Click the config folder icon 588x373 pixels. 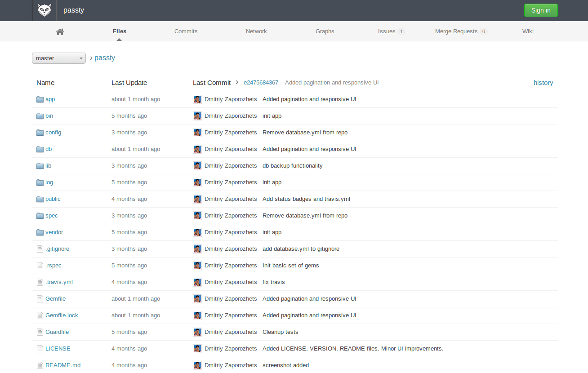coord(40,132)
